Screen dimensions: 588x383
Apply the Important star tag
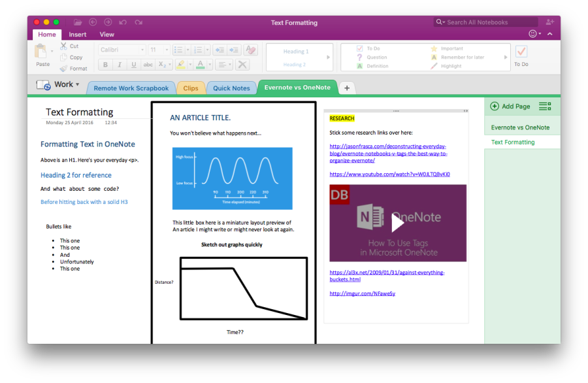(x=447, y=48)
